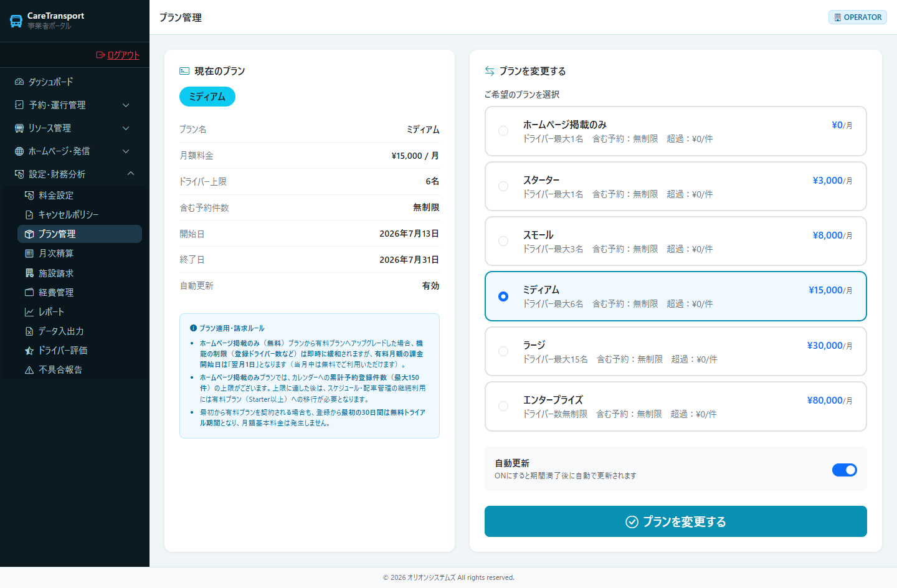Viewport: 897px width, 588px height.
Task: Select the ミディアム plan radio button
Action: [x=503, y=296]
